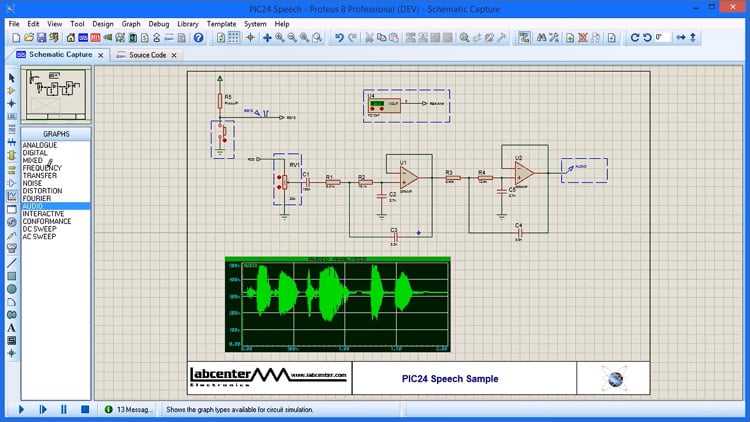This screenshot has height=422, width=750.
Task: Click the schematic overview thumbnail
Action: [55, 96]
